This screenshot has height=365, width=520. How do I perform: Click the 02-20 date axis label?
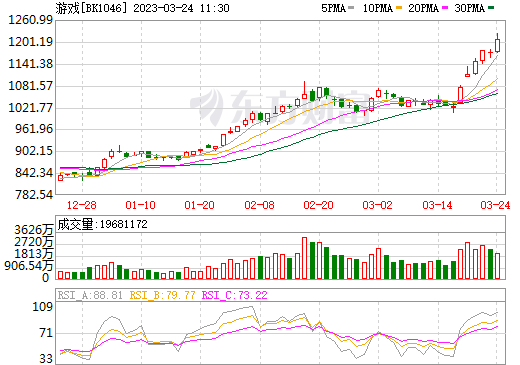tap(318, 205)
